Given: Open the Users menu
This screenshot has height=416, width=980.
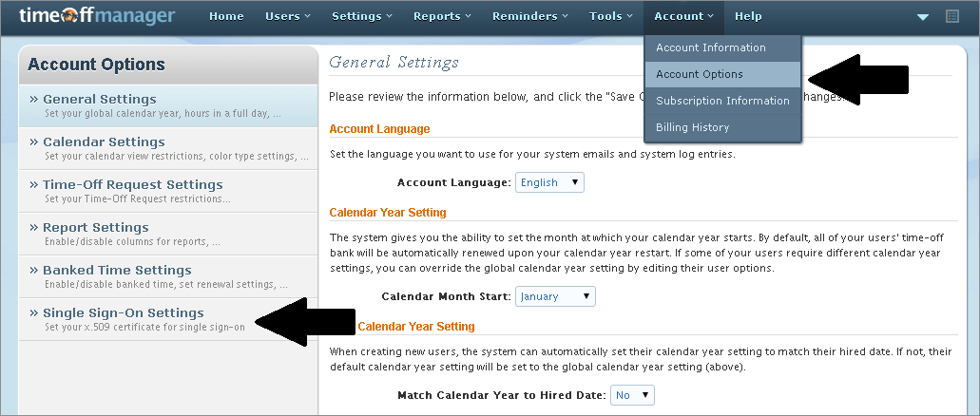Looking at the screenshot, I should point(287,17).
